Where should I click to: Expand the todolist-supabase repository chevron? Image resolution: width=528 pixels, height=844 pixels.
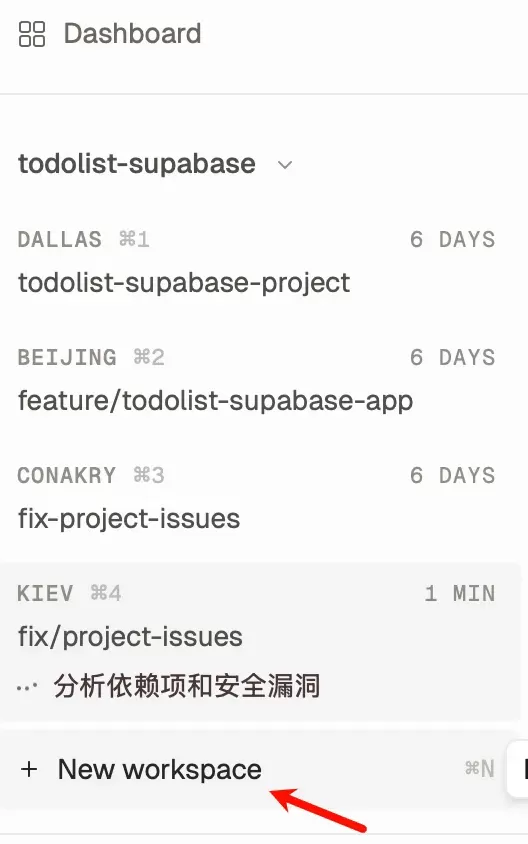pos(285,165)
